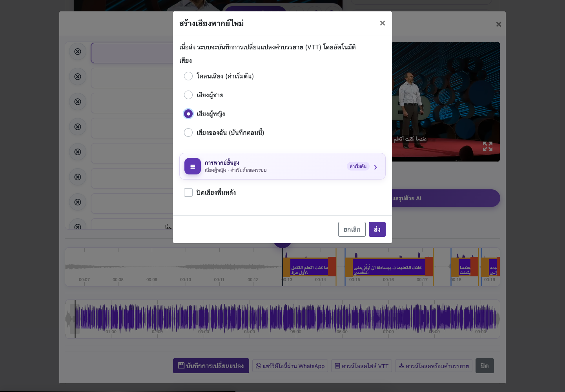Click the 00:10 mark on zoomed waveform

click(186, 279)
